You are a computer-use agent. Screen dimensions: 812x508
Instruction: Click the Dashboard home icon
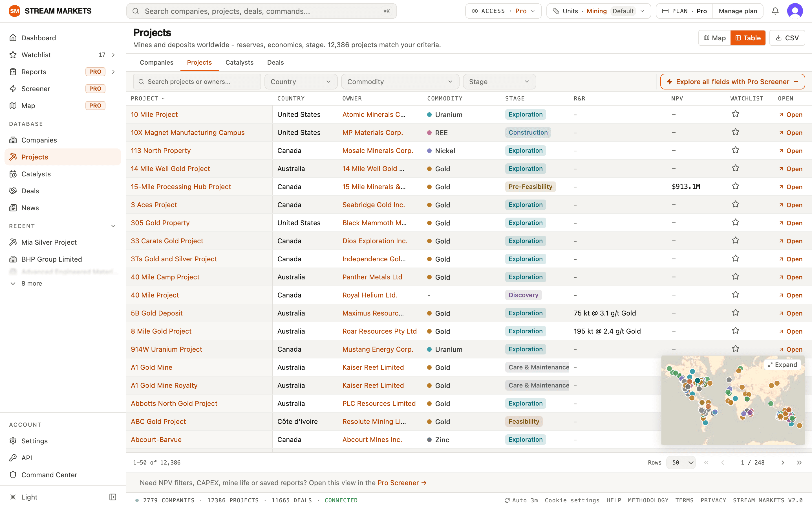pos(13,38)
